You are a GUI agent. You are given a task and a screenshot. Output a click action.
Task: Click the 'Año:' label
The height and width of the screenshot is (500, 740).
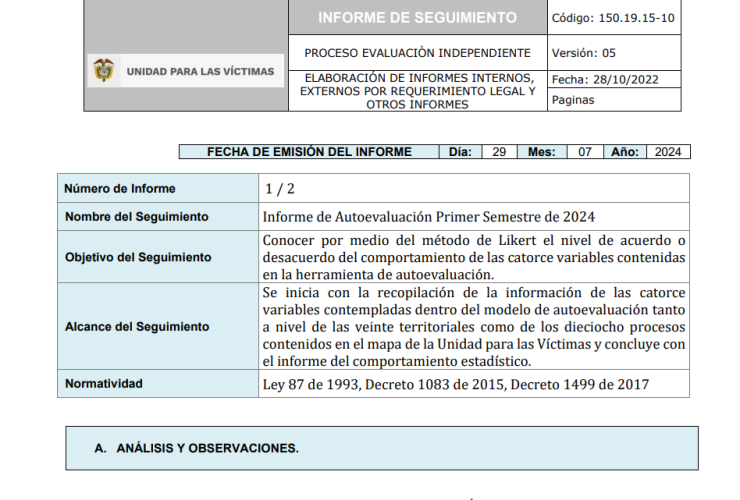pos(625,152)
